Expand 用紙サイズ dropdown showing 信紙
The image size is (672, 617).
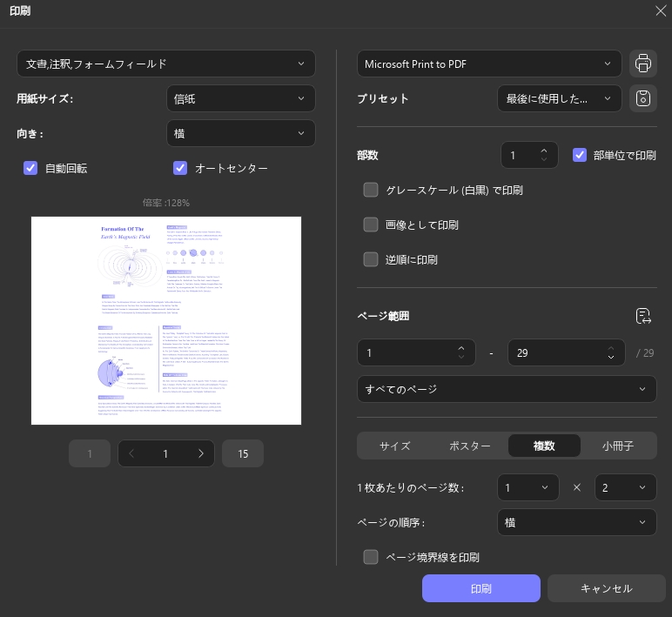click(x=241, y=98)
